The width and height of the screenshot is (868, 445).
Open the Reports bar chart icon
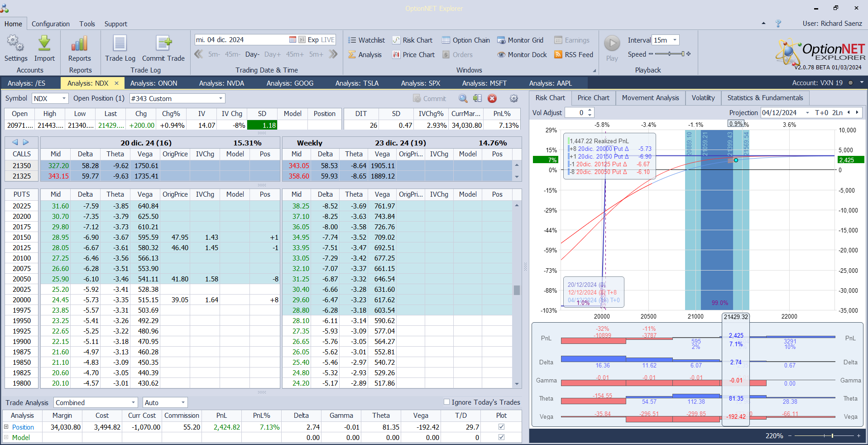[79, 44]
